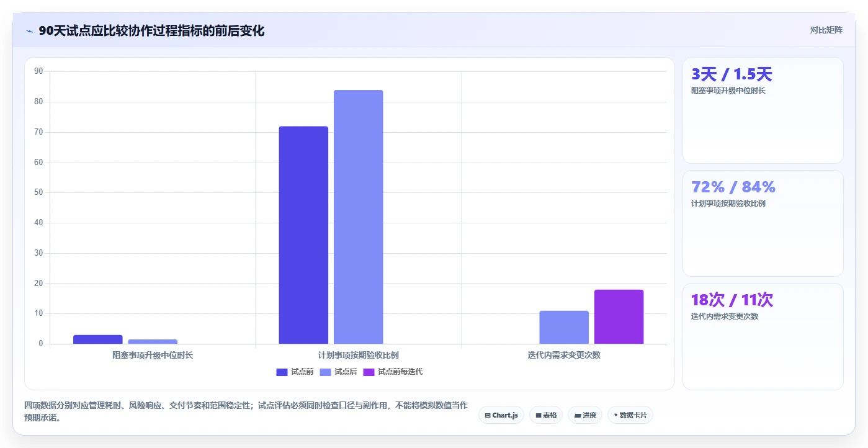Select the 表格 chip

click(546, 415)
